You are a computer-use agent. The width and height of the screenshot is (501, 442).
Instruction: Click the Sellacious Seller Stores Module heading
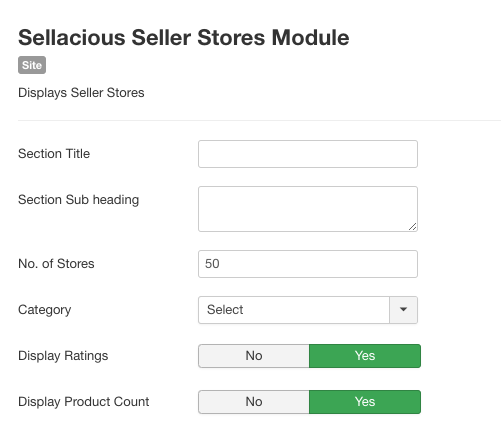(184, 37)
